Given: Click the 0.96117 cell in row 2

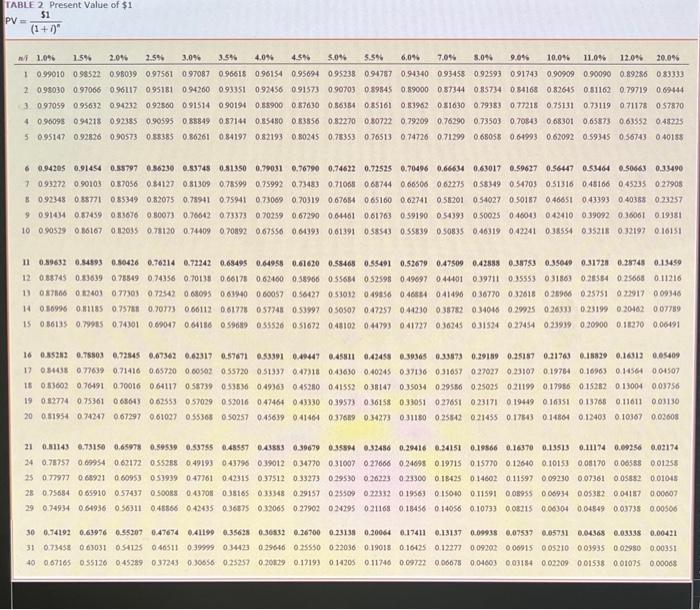Looking at the screenshot, I should pos(124,90).
